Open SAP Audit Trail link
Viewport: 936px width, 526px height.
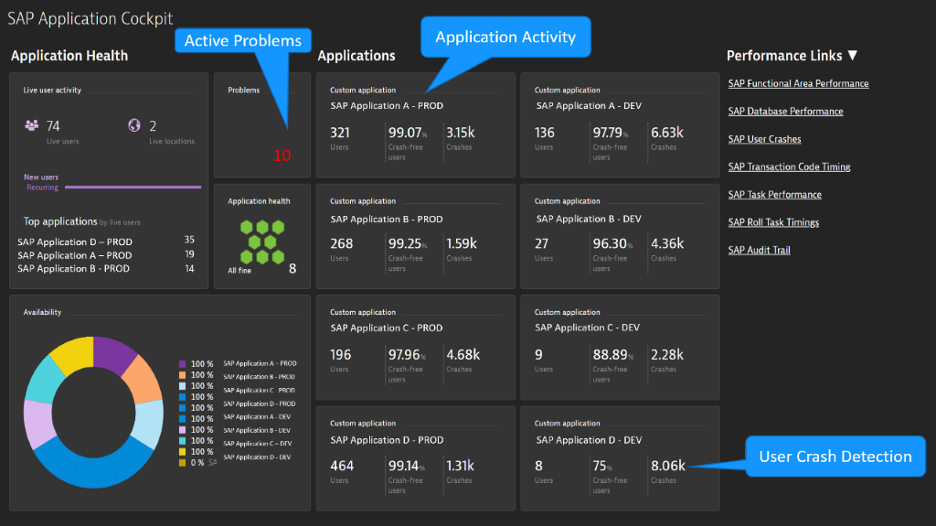[759, 250]
